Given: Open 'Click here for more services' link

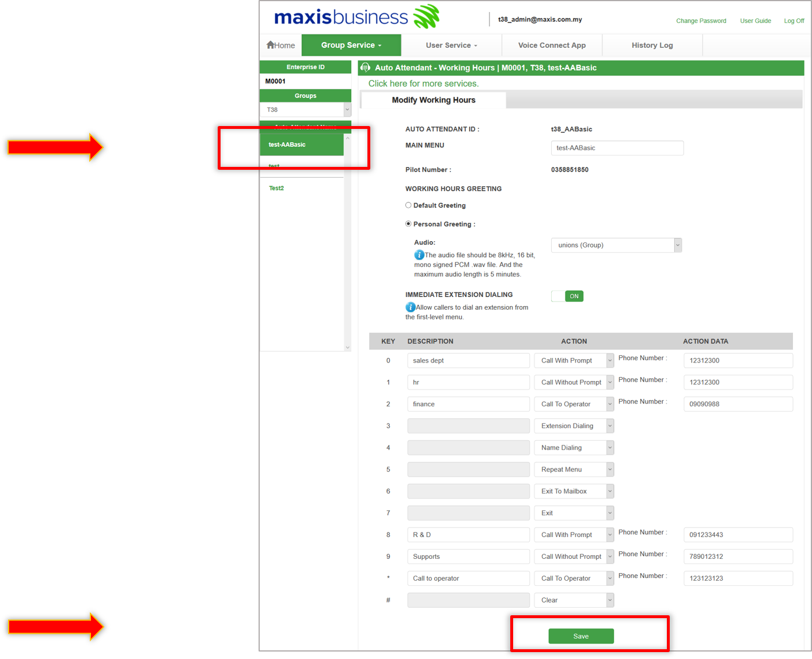Looking at the screenshot, I should pos(423,84).
